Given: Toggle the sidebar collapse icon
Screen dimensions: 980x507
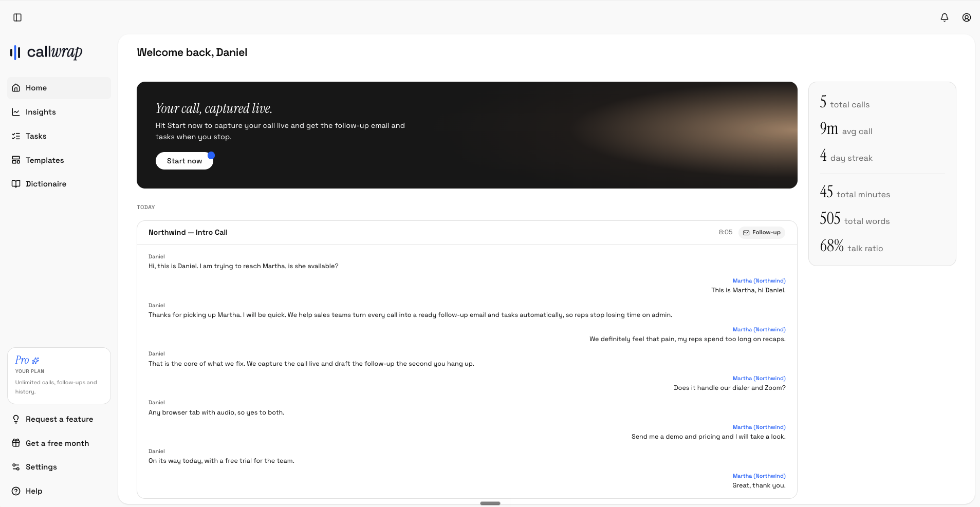Looking at the screenshot, I should (17, 17).
